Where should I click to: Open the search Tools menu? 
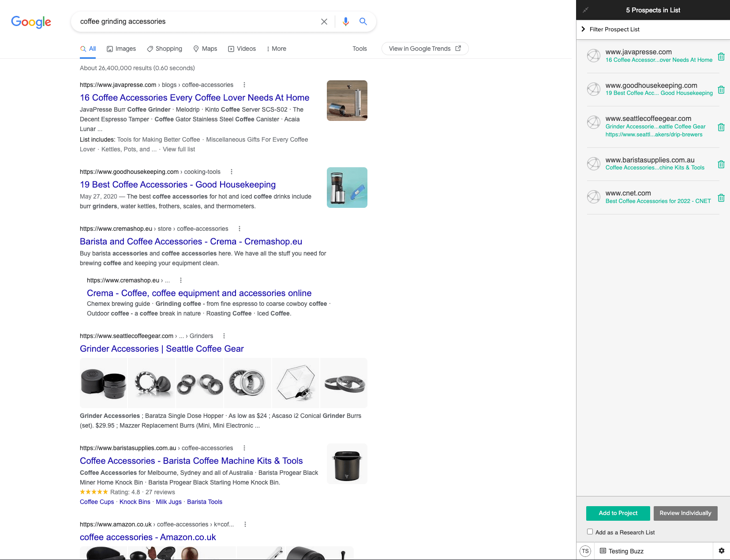359,49
